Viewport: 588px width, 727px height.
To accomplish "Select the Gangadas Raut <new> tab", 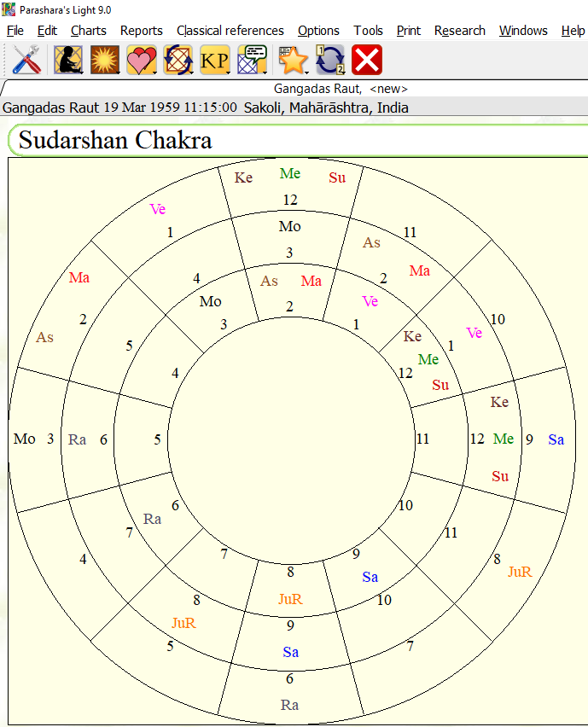I will pos(341,89).
